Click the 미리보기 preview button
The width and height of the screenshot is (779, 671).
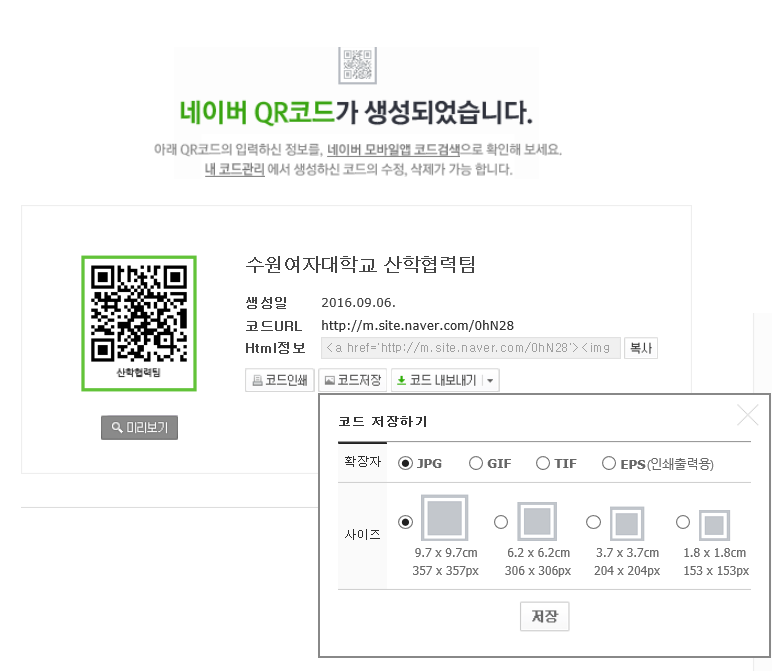(x=139, y=428)
